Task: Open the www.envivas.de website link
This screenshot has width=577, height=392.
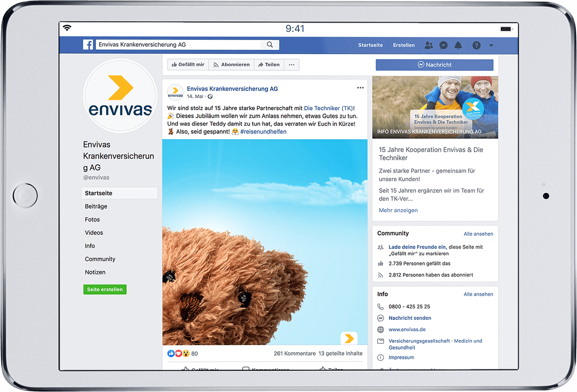Action: point(407,330)
